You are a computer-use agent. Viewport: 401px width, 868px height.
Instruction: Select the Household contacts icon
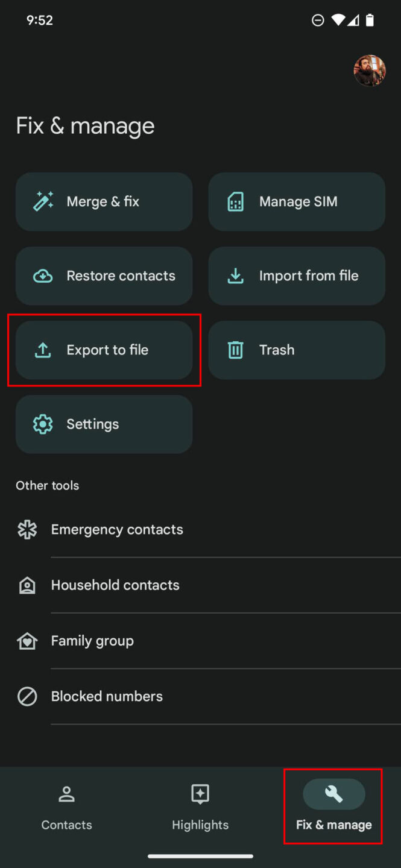pyautogui.click(x=27, y=585)
